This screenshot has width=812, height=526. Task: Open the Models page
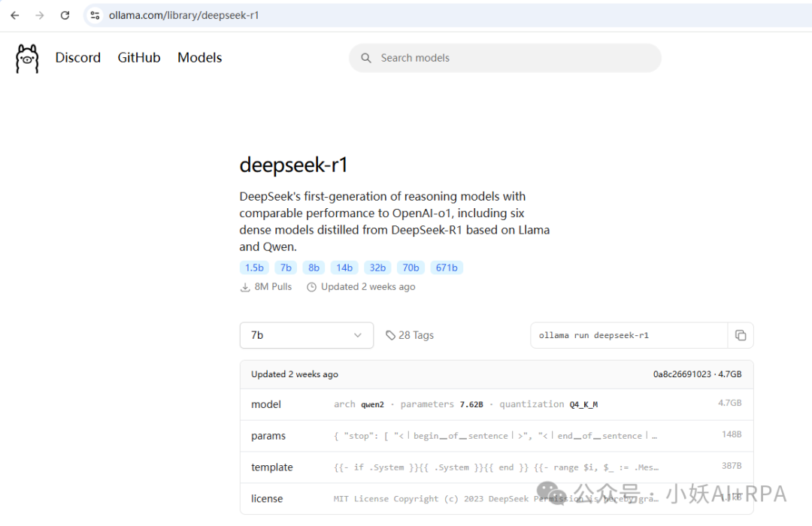tap(199, 57)
